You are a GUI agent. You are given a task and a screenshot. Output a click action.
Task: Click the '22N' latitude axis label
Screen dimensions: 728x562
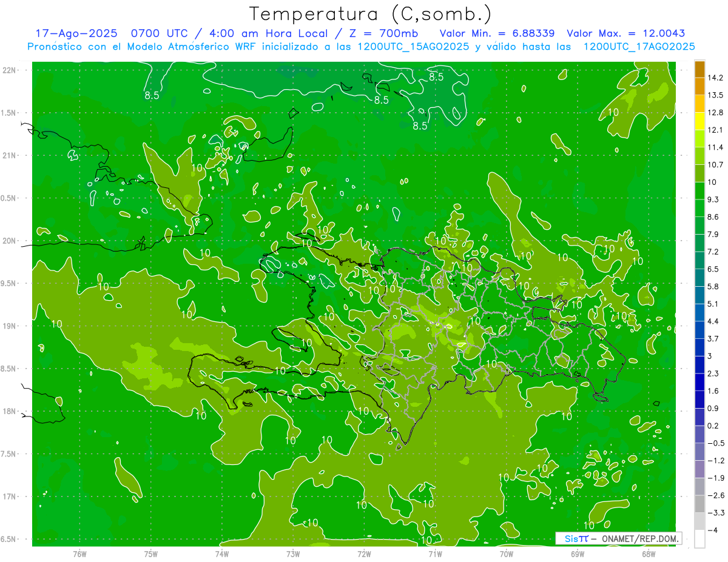coord(10,70)
